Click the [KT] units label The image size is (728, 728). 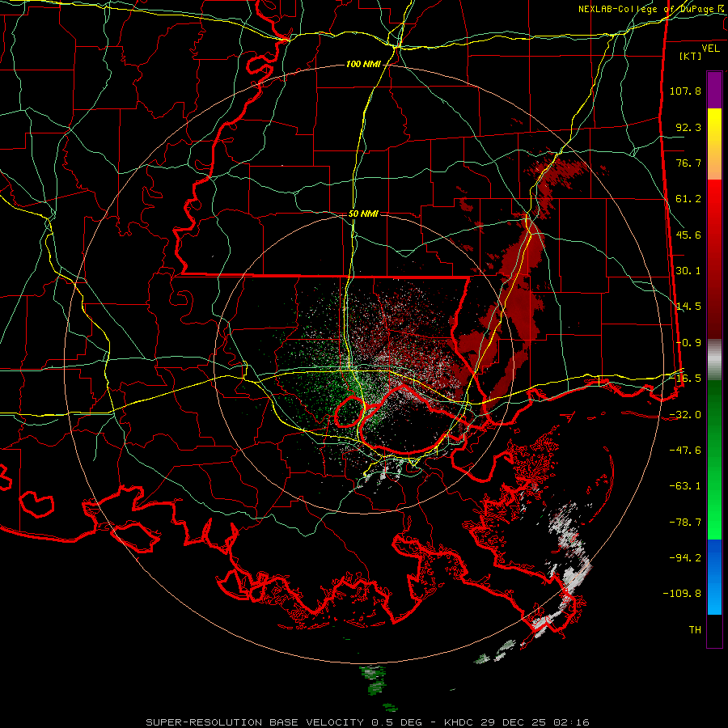[691, 56]
